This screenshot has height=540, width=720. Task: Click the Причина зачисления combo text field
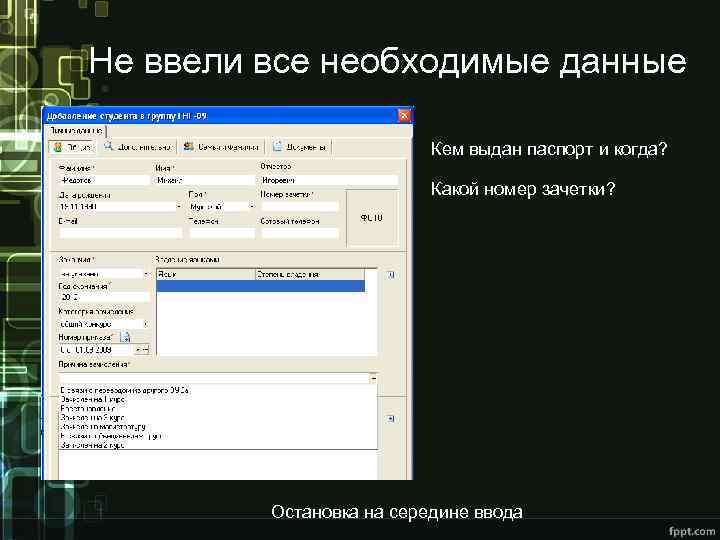(x=214, y=378)
